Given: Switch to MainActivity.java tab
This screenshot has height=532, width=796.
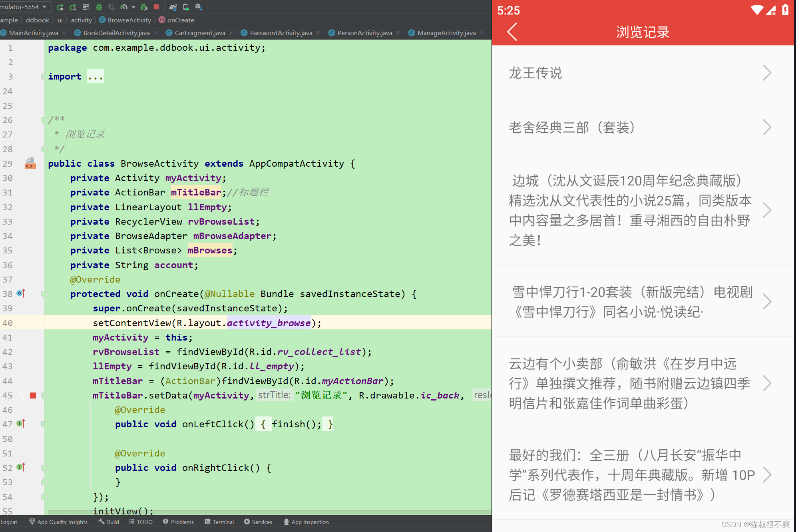Looking at the screenshot, I should point(34,33).
